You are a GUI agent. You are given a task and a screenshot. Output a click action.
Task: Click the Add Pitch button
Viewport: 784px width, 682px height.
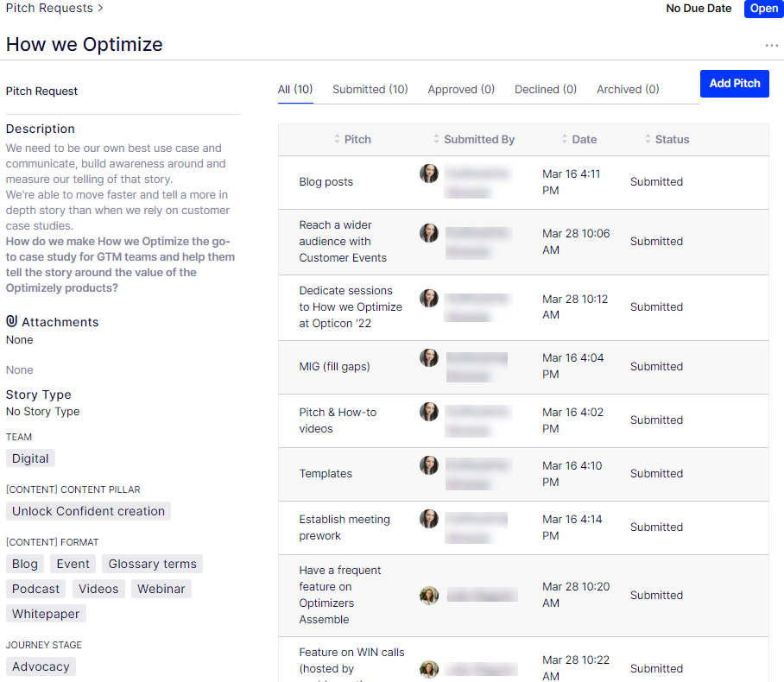coord(735,84)
